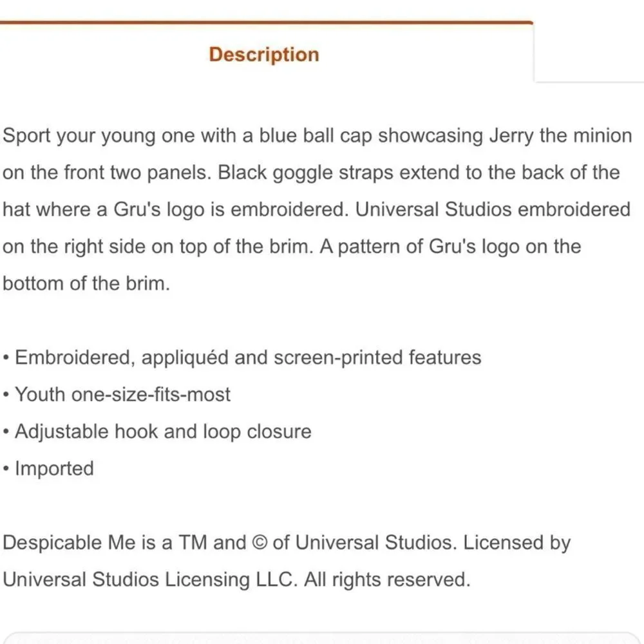
Task: Click the bottom of the brim line
Action: point(86,283)
